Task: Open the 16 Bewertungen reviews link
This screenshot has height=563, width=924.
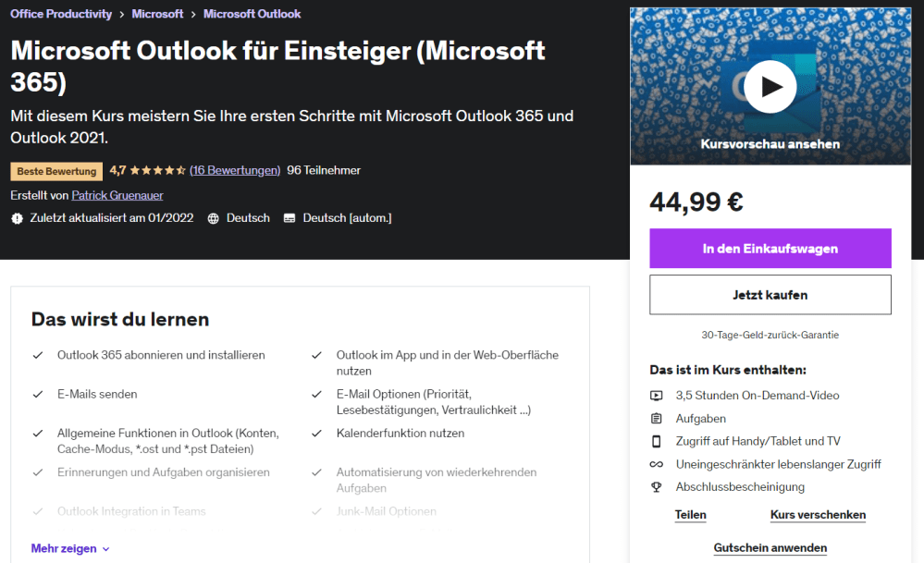Action: click(x=235, y=170)
